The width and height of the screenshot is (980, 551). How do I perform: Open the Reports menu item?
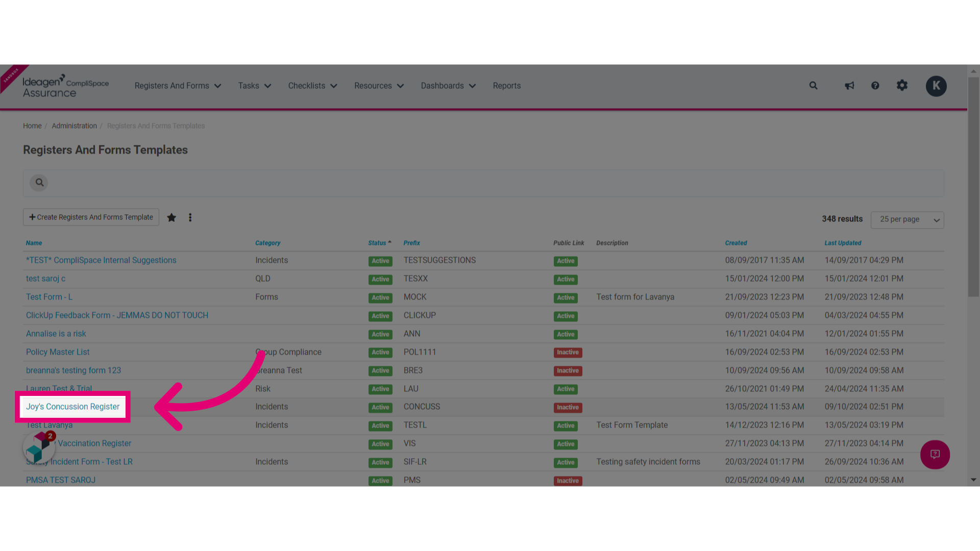(x=506, y=86)
